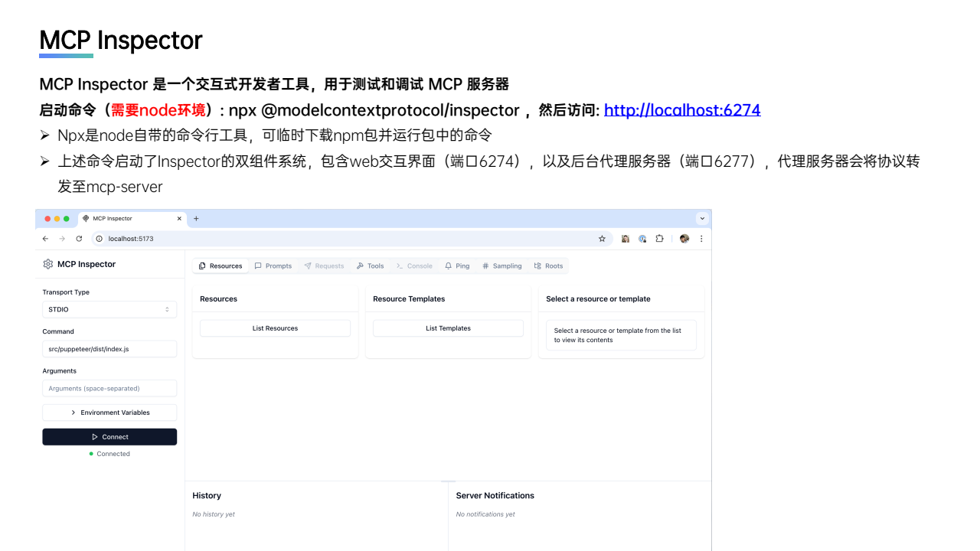The image size is (980, 551).
Task: Click the 'No history yet' text
Action: tap(214, 514)
